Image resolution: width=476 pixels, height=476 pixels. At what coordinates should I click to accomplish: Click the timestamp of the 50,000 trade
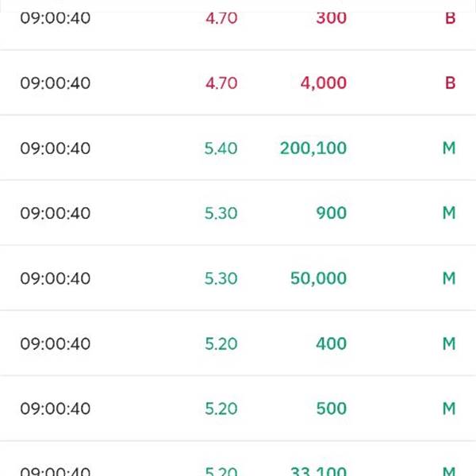56,278
